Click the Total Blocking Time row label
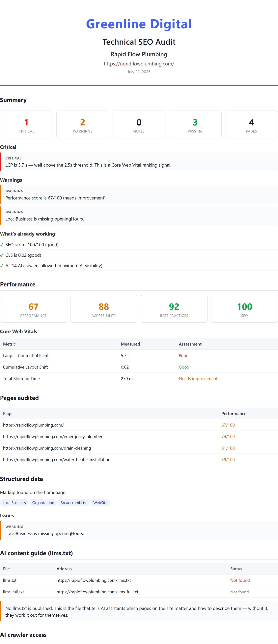The height and width of the screenshot is (644, 278). coord(21,379)
